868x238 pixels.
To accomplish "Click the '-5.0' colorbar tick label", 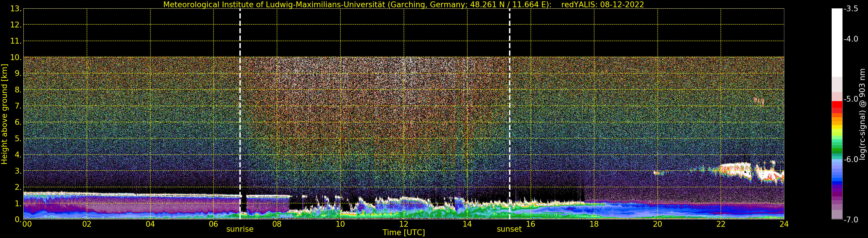I will pyautogui.click(x=851, y=99).
